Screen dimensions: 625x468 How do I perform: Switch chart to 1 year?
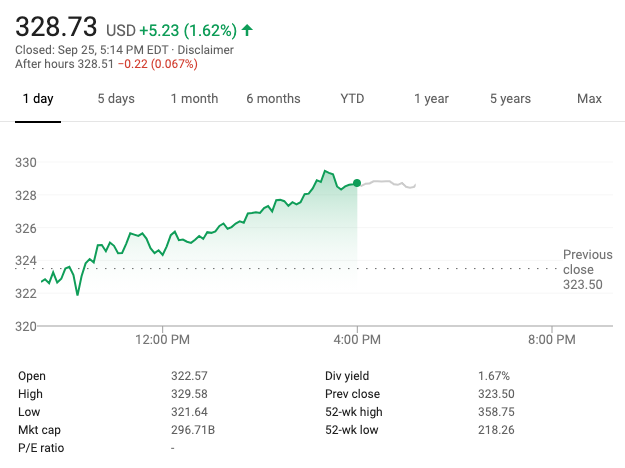pyautogui.click(x=431, y=99)
